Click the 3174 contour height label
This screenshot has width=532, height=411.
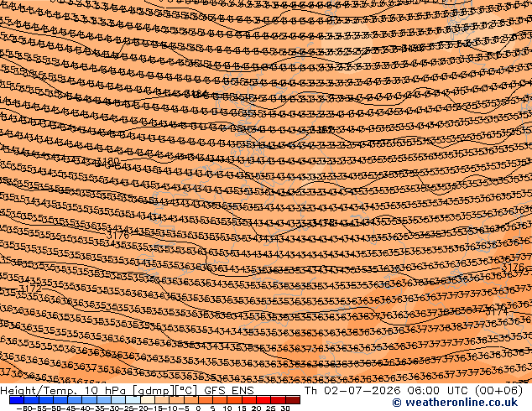[x=497, y=311]
